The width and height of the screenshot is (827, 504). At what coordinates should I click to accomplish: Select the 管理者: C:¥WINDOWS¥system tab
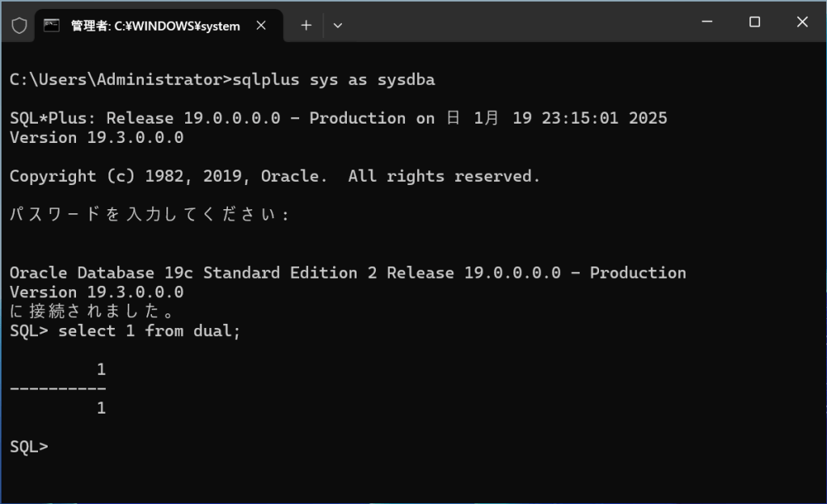[155, 25]
